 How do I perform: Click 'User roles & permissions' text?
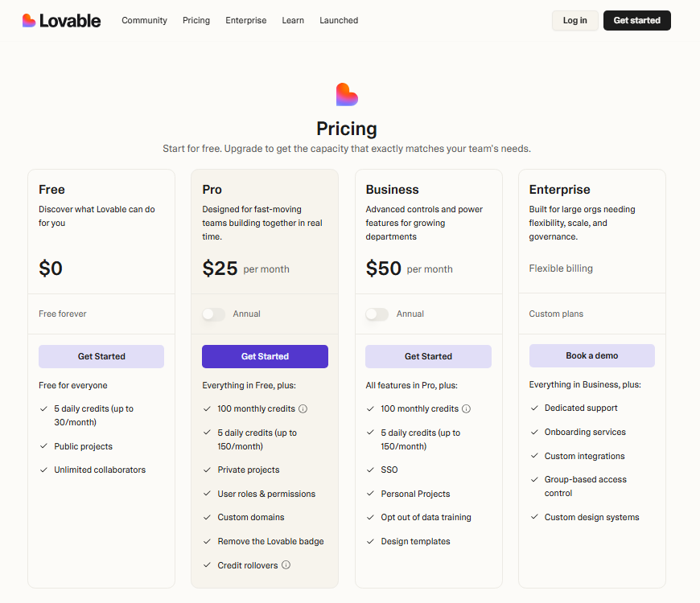click(x=266, y=494)
